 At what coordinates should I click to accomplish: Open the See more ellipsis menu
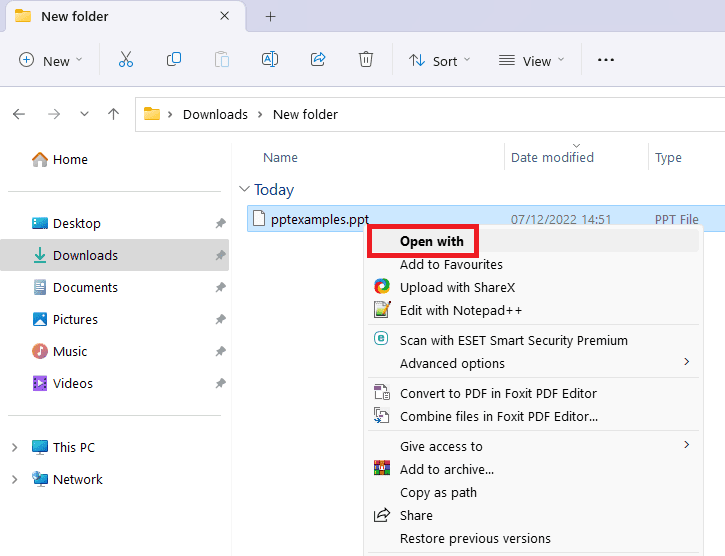coord(606,60)
